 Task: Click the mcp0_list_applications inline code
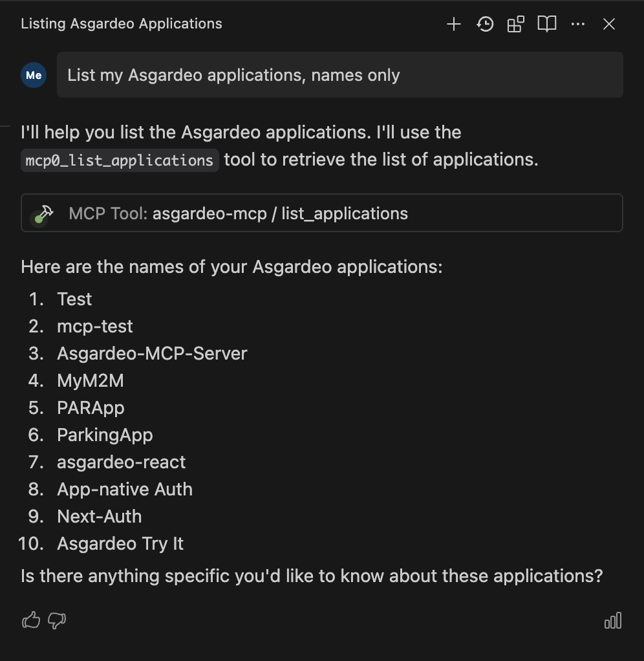pos(120,160)
